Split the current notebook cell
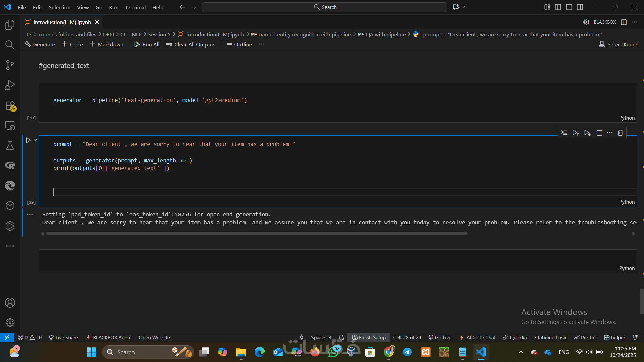644x362 pixels. 599,133
